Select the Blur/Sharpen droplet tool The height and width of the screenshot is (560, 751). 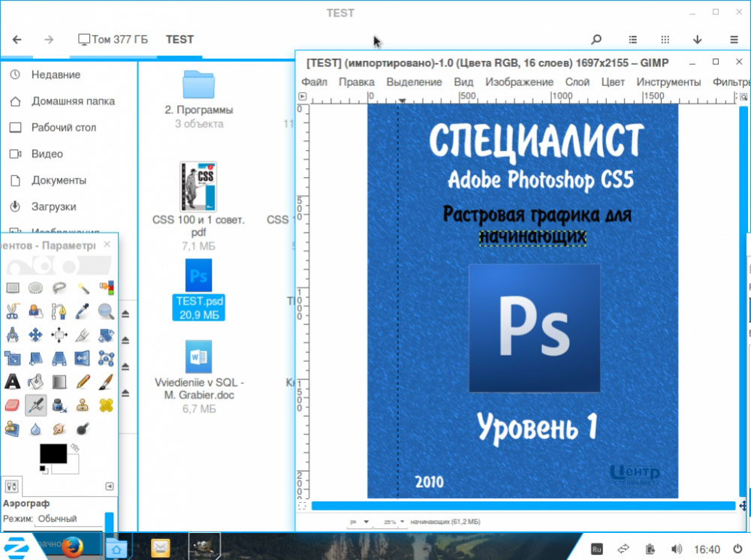coord(35,429)
